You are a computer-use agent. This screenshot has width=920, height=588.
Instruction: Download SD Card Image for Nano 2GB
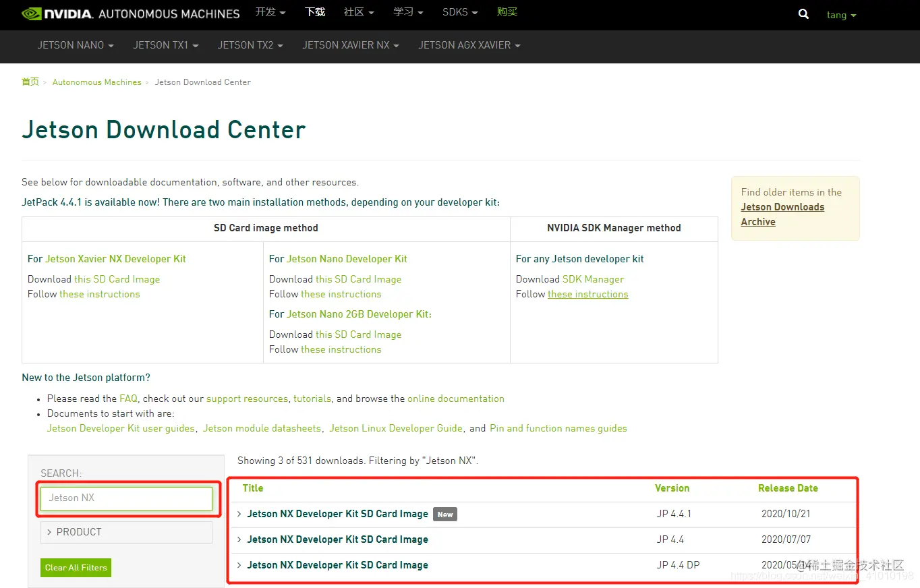point(358,334)
